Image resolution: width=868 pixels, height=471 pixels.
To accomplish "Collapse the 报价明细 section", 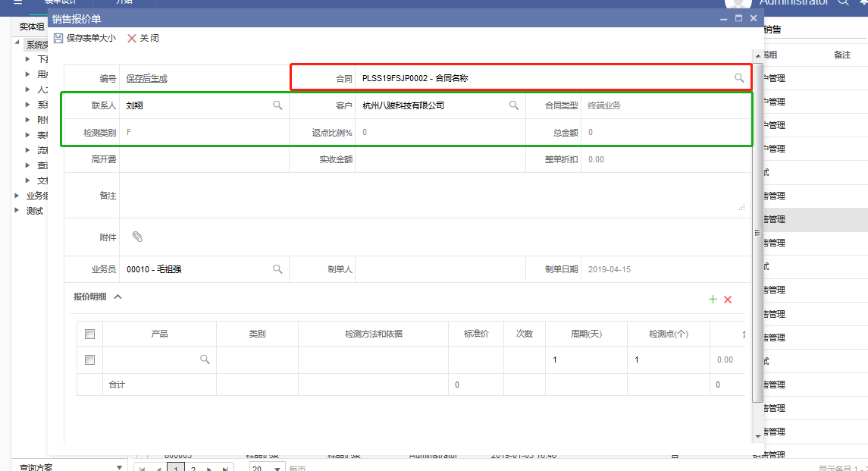I will 118,297.
